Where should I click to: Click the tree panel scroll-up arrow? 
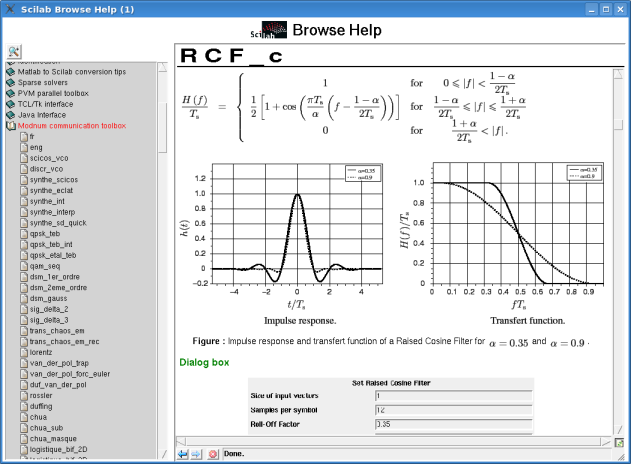pos(163,67)
